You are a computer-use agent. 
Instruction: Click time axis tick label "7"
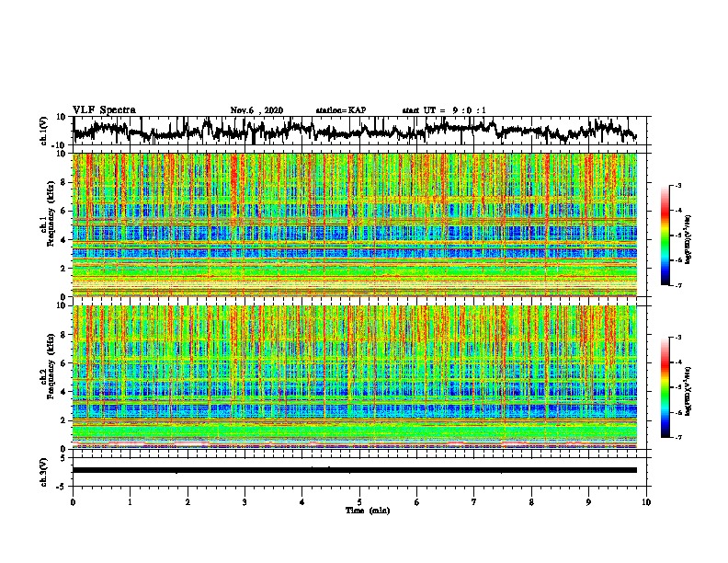[474, 502]
